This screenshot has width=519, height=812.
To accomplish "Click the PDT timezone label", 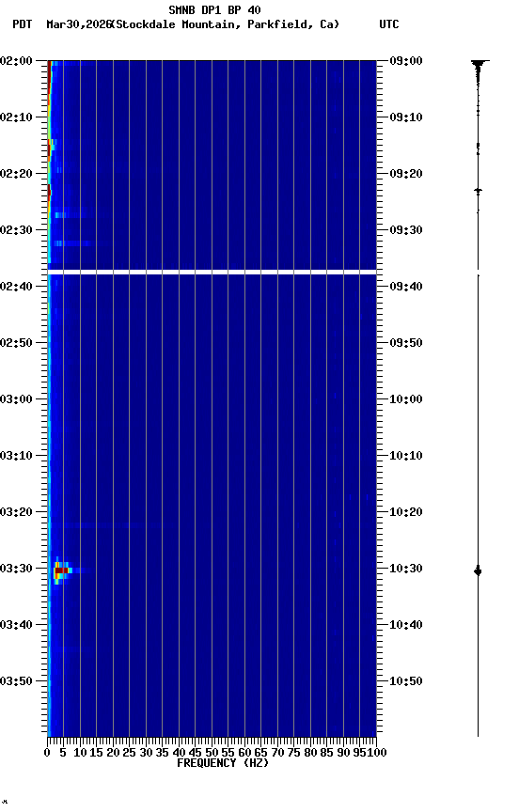I will coord(22,24).
